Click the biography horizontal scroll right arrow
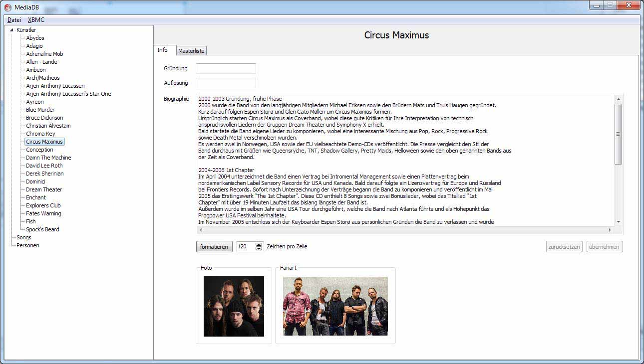644x364 pixels. pos(610,230)
